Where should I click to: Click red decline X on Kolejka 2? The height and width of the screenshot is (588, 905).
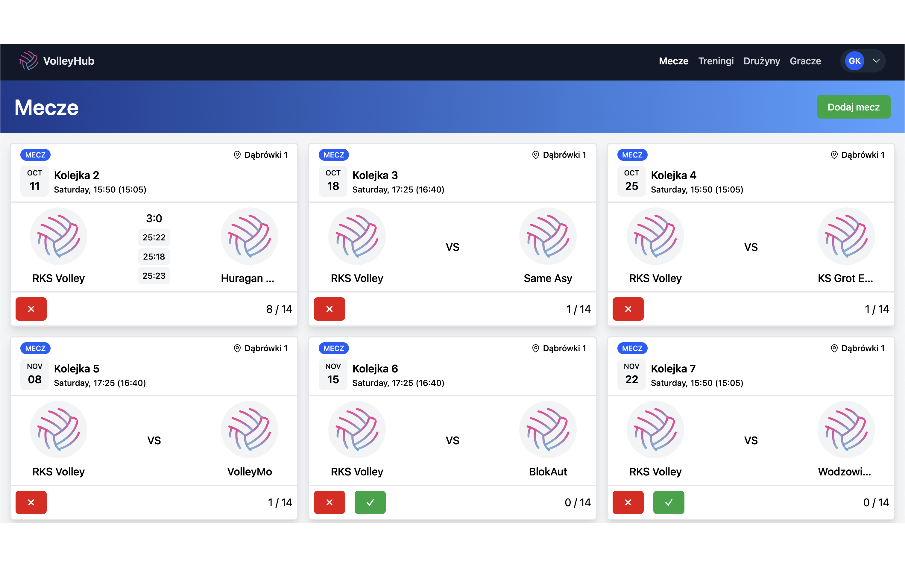[31, 309]
